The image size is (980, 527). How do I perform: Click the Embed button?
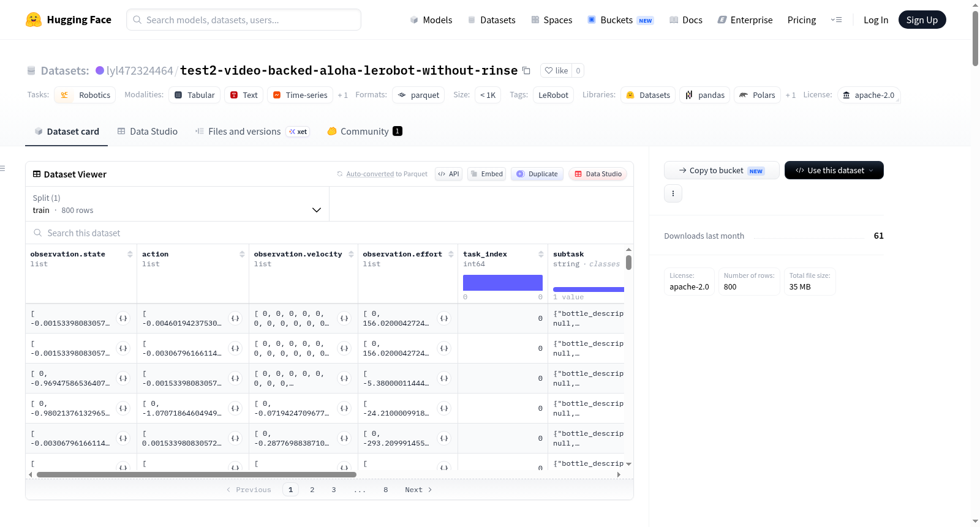(x=486, y=174)
